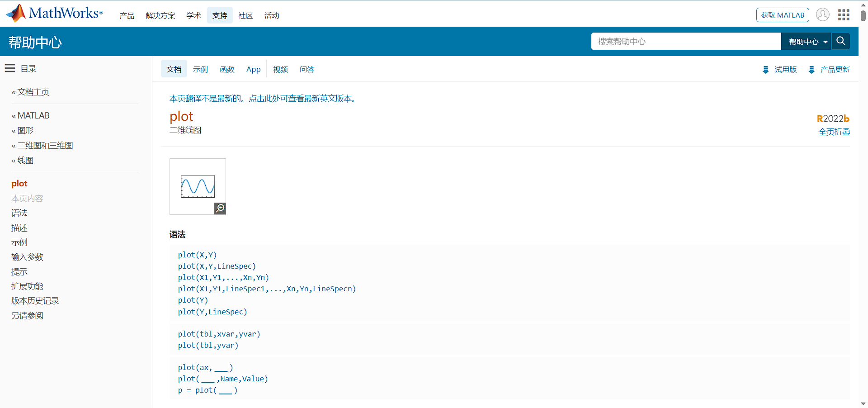Open the 社区 menu
This screenshot has width=868, height=408.
tap(245, 15)
